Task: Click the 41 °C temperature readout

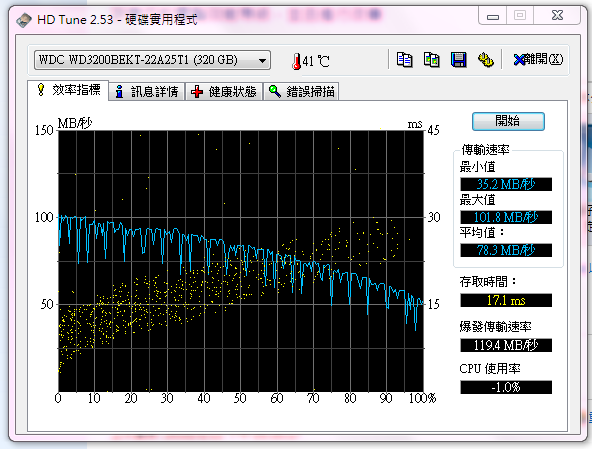Action: click(316, 61)
